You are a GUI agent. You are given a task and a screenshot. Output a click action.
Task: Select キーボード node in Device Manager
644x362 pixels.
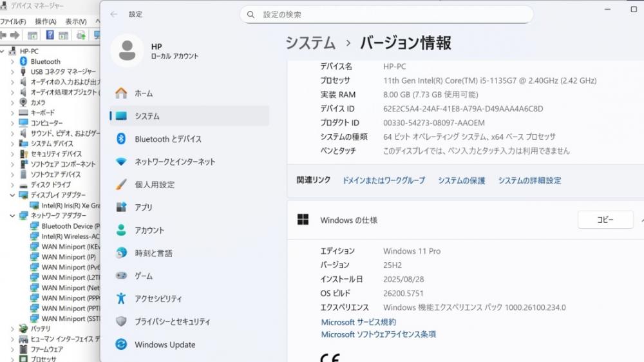(x=43, y=113)
